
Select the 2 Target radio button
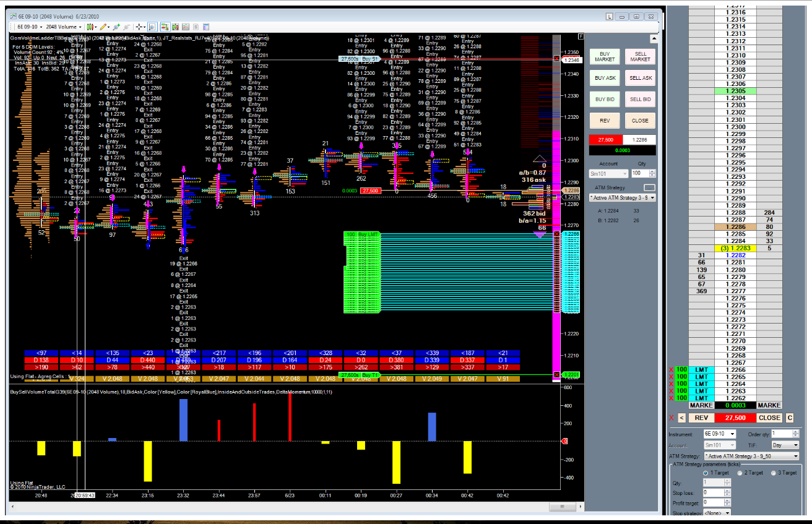pos(740,472)
